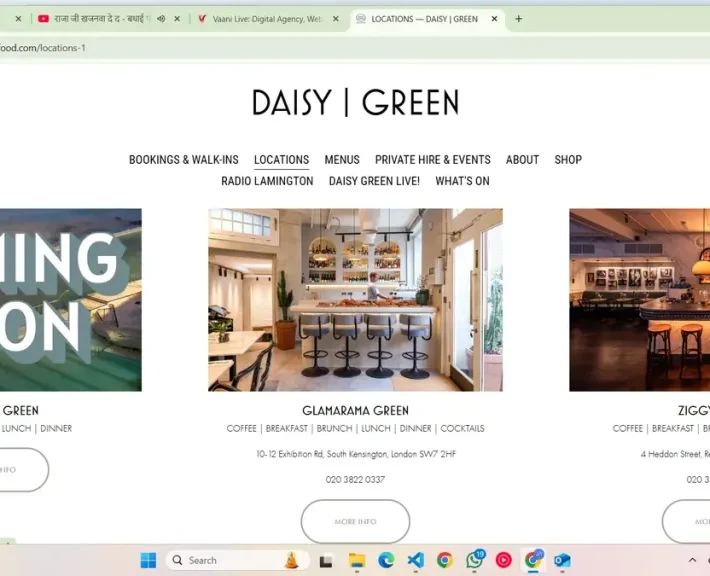Click MORE INFO under Glamarama Green
The width and height of the screenshot is (710, 576).
pos(355,522)
